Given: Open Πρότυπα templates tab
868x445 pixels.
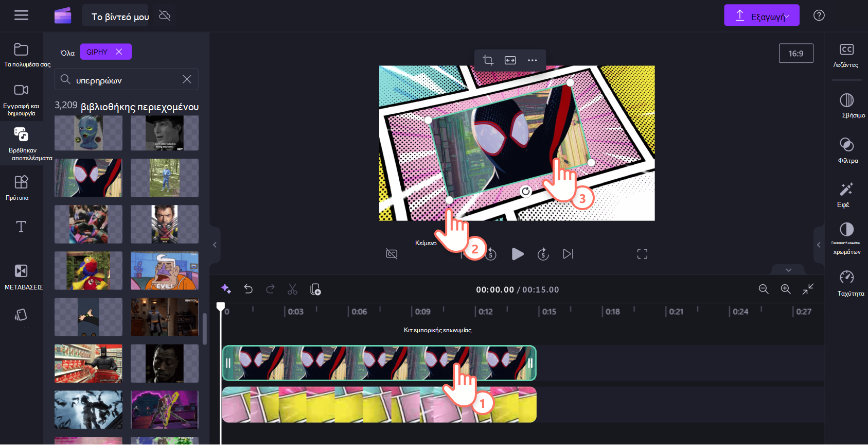Looking at the screenshot, I should click(x=21, y=187).
